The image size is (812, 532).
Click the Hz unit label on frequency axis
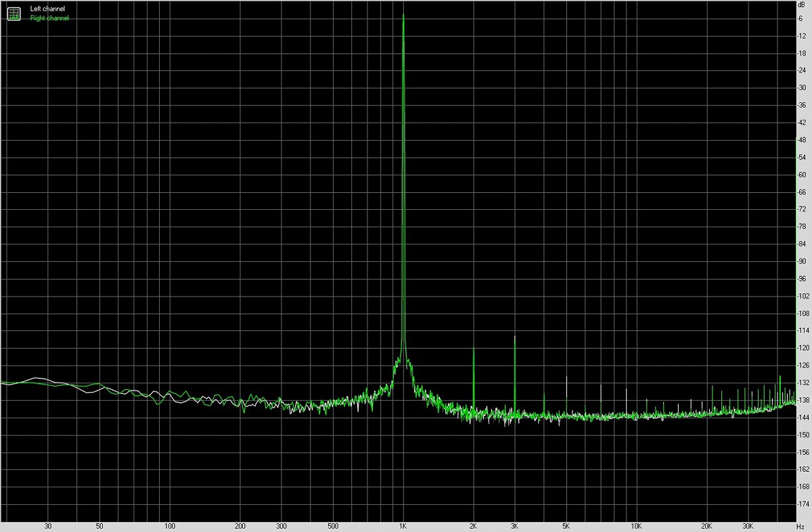tap(801, 525)
